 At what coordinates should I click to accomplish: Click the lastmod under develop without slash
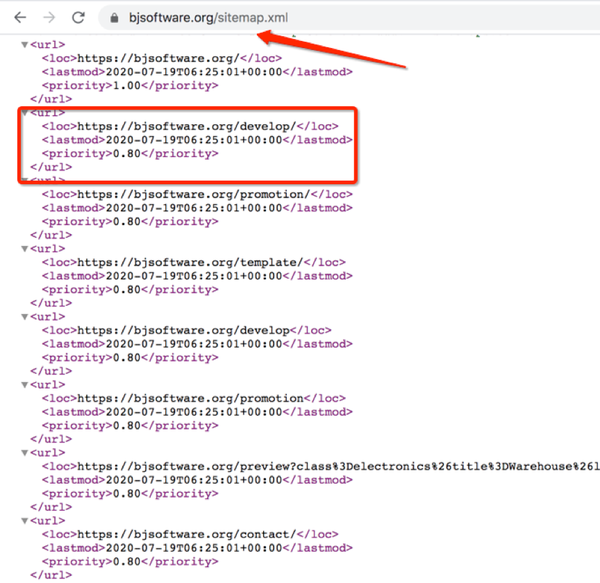[x=197, y=344]
